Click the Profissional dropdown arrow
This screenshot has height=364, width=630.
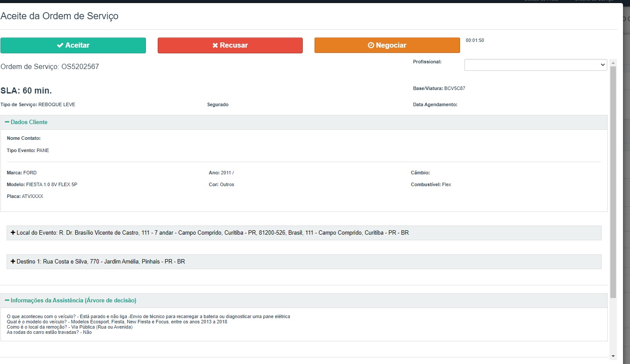(603, 65)
